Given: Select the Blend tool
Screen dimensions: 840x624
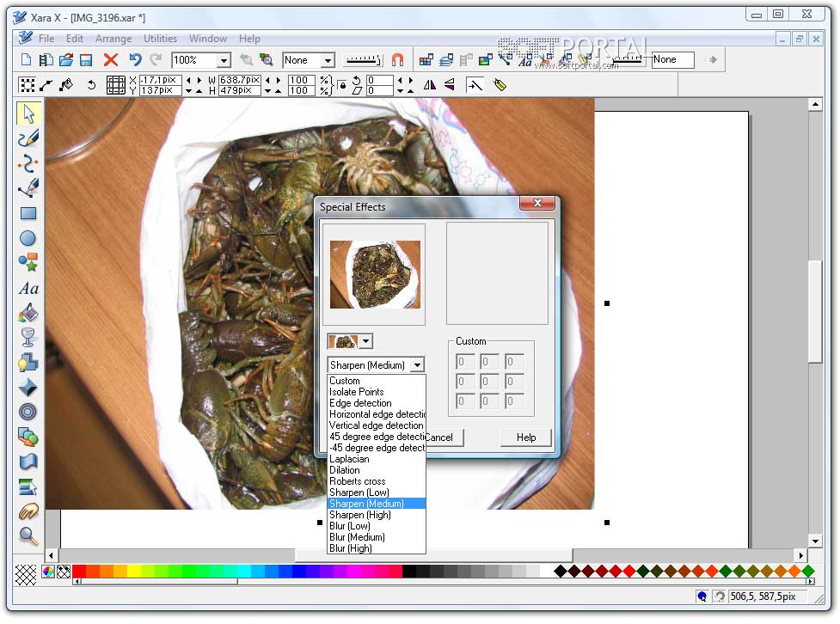Looking at the screenshot, I should 28,437.
